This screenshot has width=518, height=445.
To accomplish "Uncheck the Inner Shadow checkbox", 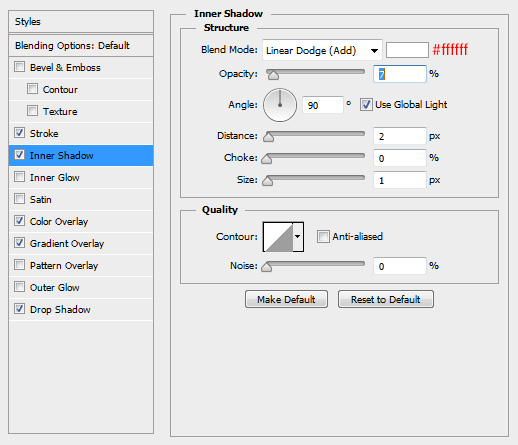I will [x=19, y=155].
